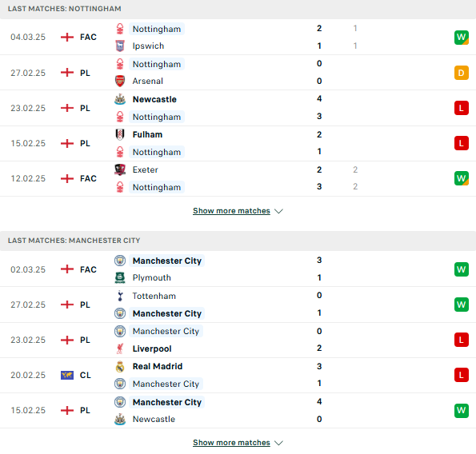Click the green W badge for the Nottingham vs Ipswich match

coord(461,38)
